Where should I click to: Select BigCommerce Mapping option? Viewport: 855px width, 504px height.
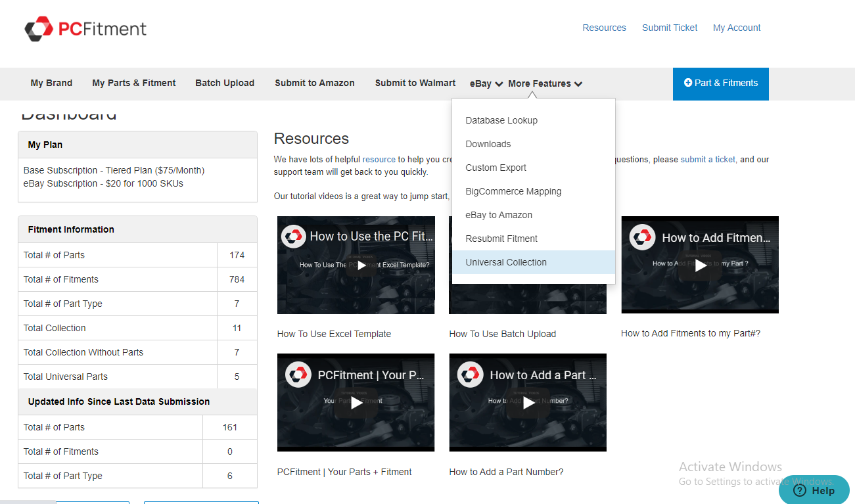513,191
